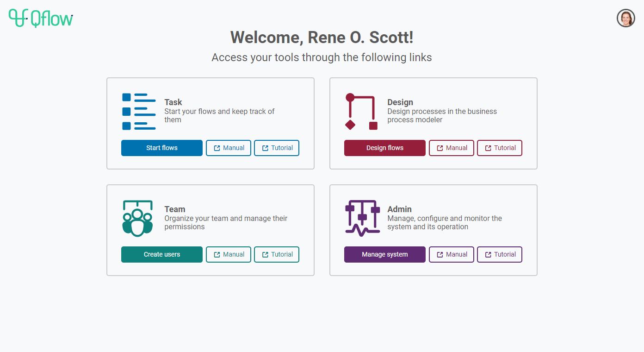Open the Design Manual link

452,148
